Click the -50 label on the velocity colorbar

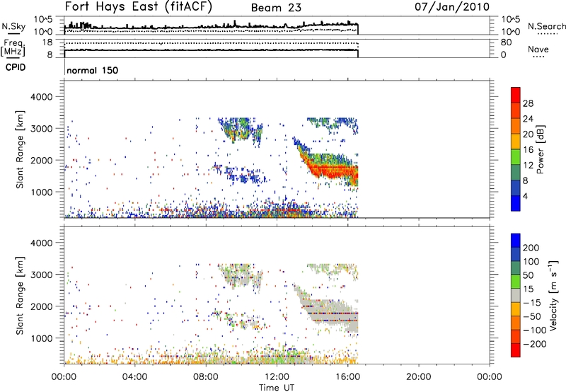pyautogui.click(x=531, y=316)
